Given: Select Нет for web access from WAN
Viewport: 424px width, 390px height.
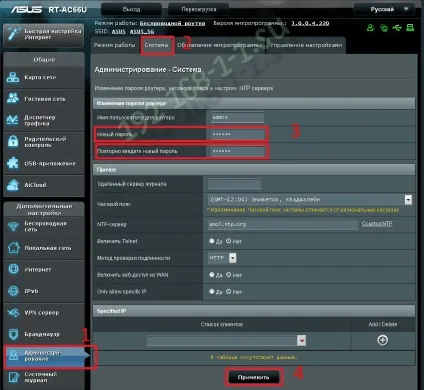Looking at the screenshot, I should 228,275.
